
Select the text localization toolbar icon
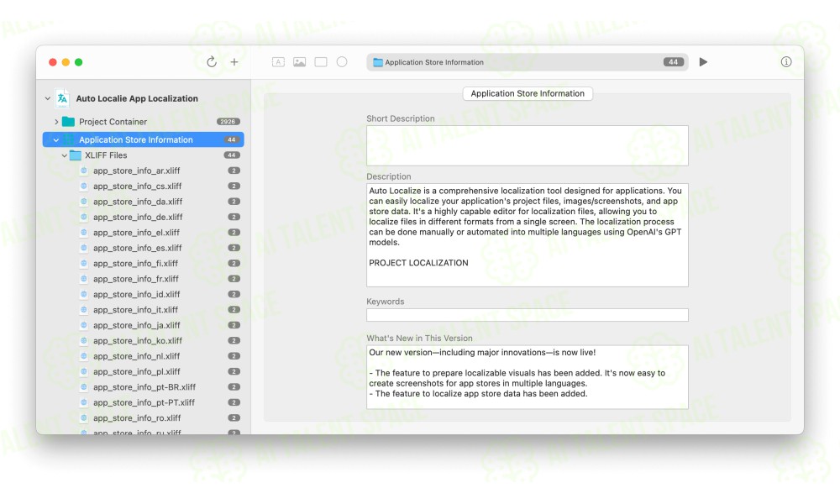pos(278,62)
